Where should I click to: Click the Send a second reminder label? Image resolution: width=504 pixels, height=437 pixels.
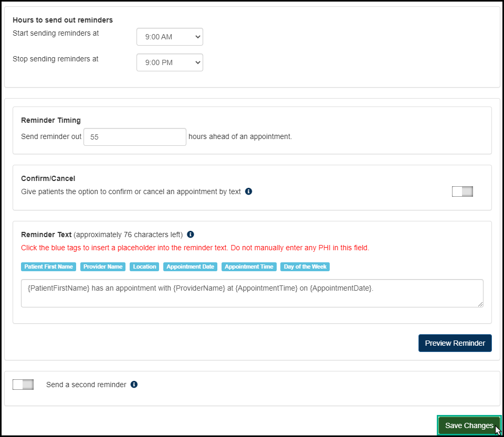coord(86,385)
